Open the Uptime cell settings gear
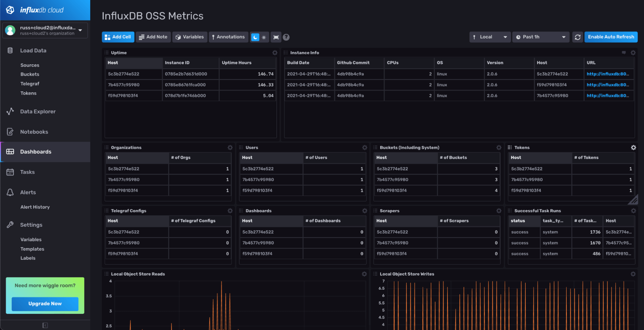Image resolution: width=644 pixels, height=330 pixels. pyautogui.click(x=274, y=53)
